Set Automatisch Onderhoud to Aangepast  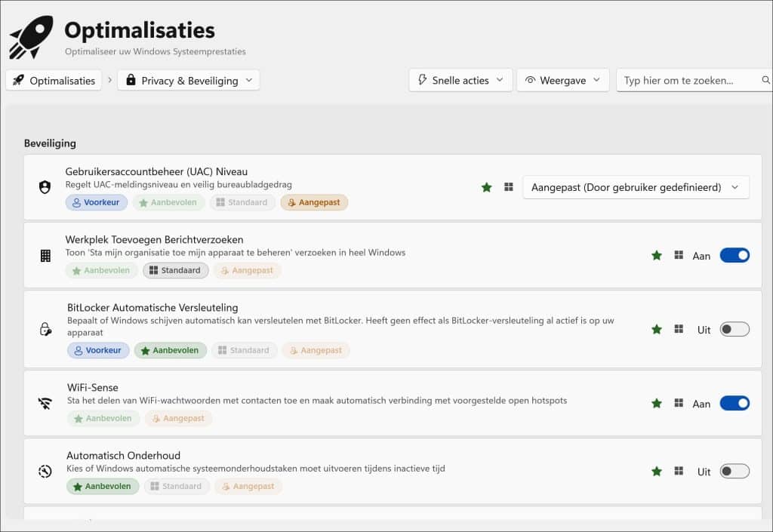click(x=248, y=486)
